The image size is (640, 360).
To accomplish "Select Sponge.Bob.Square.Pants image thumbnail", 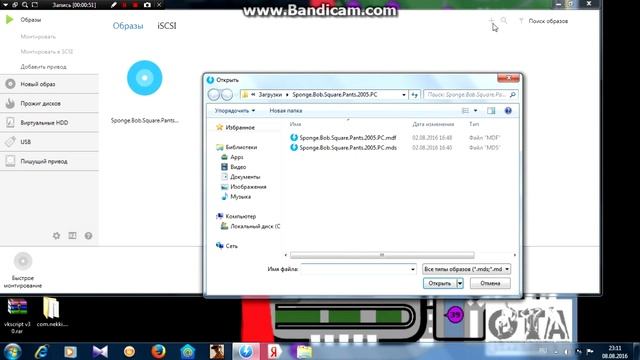I will [x=144, y=78].
